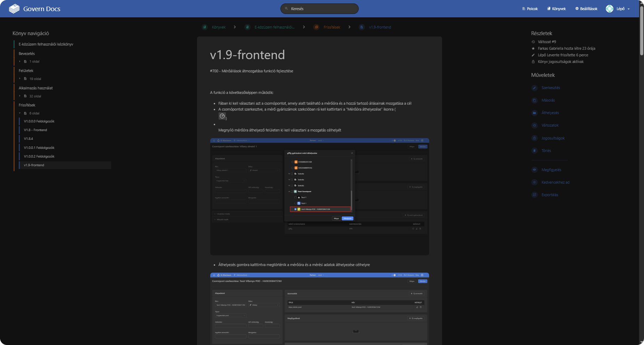
Task: Click the Keresés search field
Action: click(x=319, y=9)
